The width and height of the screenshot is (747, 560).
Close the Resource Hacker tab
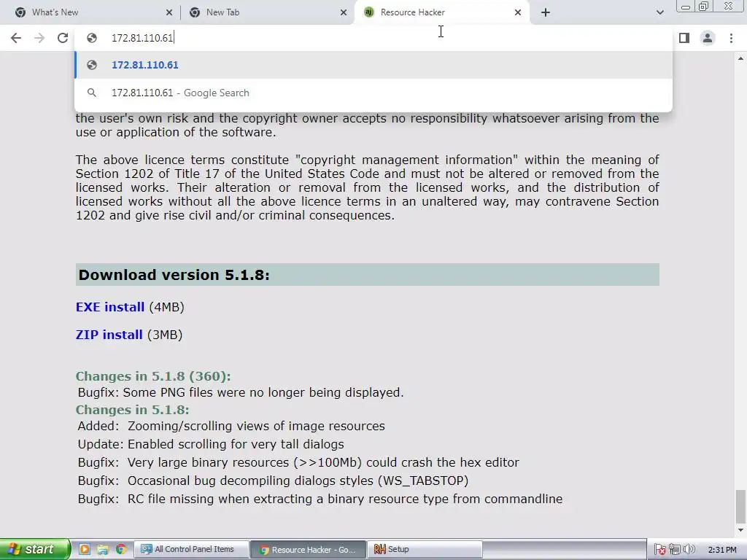coord(518,12)
